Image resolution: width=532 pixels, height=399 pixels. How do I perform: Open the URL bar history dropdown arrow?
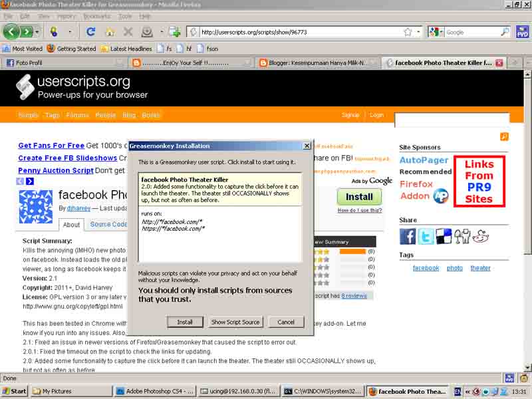(x=418, y=32)
